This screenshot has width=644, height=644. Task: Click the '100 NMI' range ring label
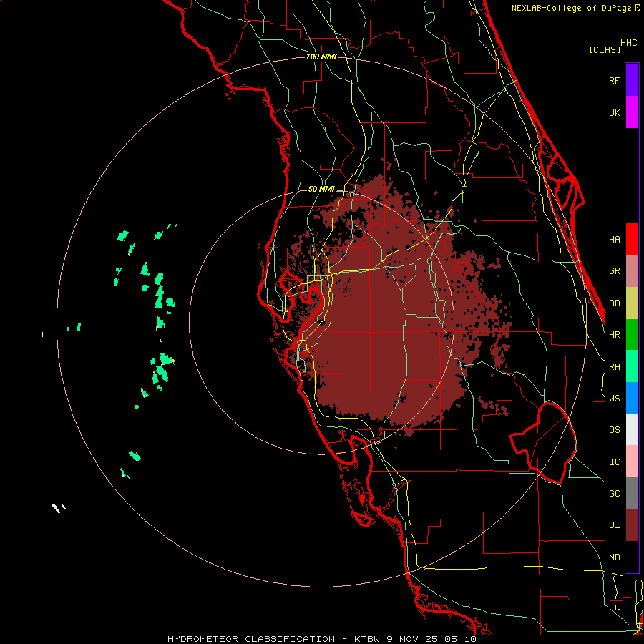pyautogui.click(x=321, y=57)
